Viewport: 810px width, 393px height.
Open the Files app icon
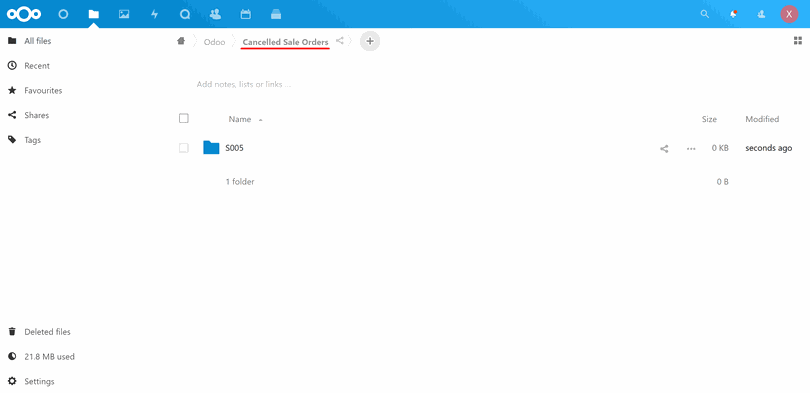[x=94, y=14]
